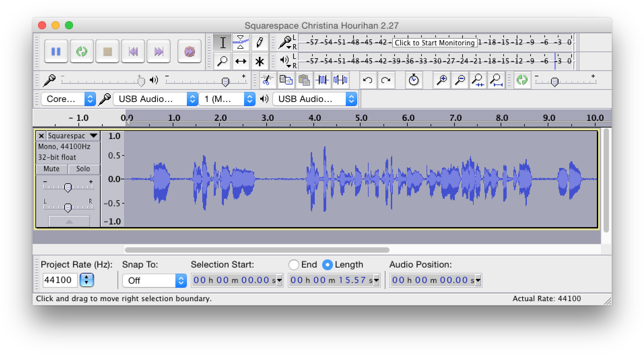Select the End radio button for selection
644x355 pixels.
pyautogui.click(x=294, y=265)
